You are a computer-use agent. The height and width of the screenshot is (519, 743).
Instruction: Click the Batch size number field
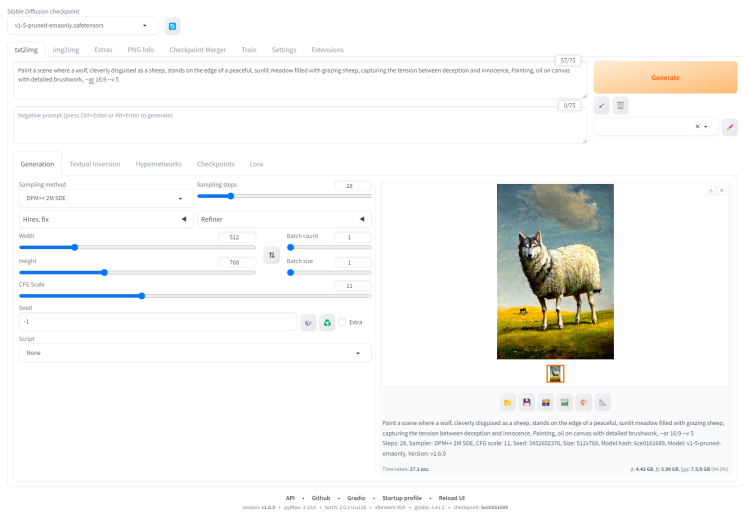pyautogui.click(x=353, y=262)
